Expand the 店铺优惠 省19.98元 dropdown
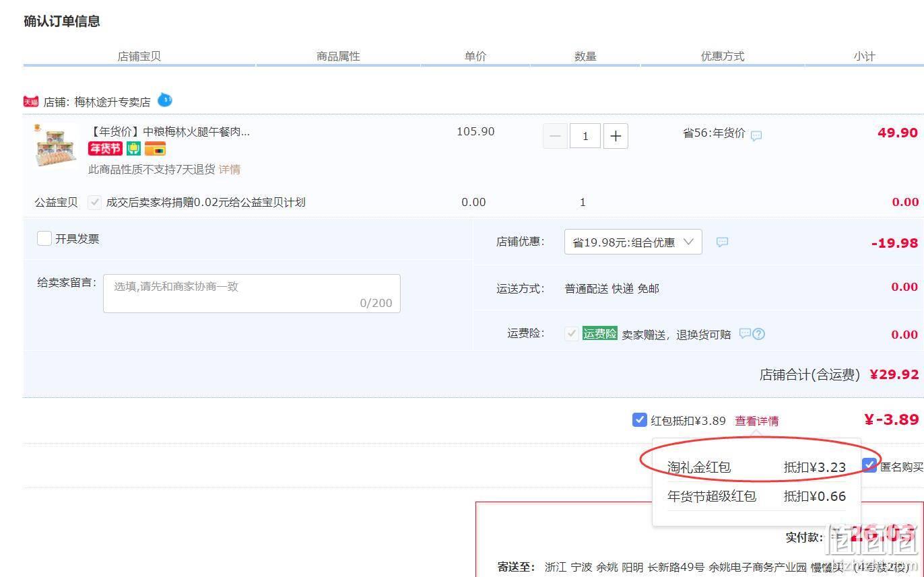Viewport: 924px width, 577px height. point(633,242)
